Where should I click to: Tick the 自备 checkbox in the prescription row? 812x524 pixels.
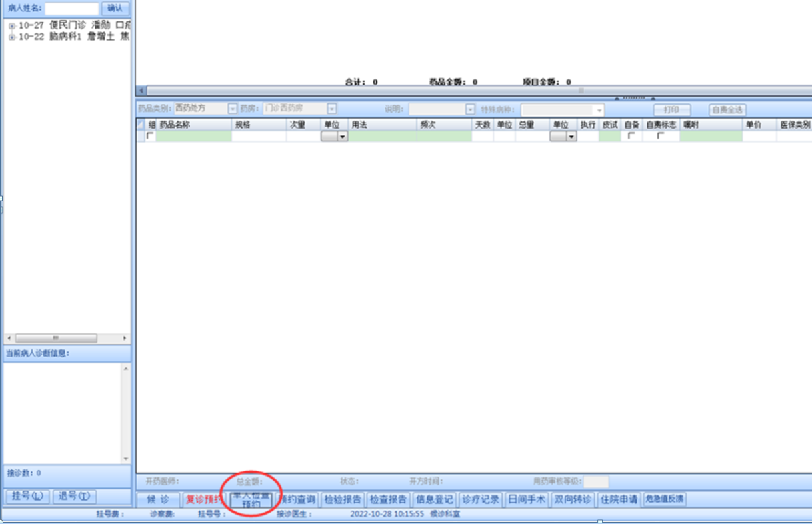click(631, 136)
